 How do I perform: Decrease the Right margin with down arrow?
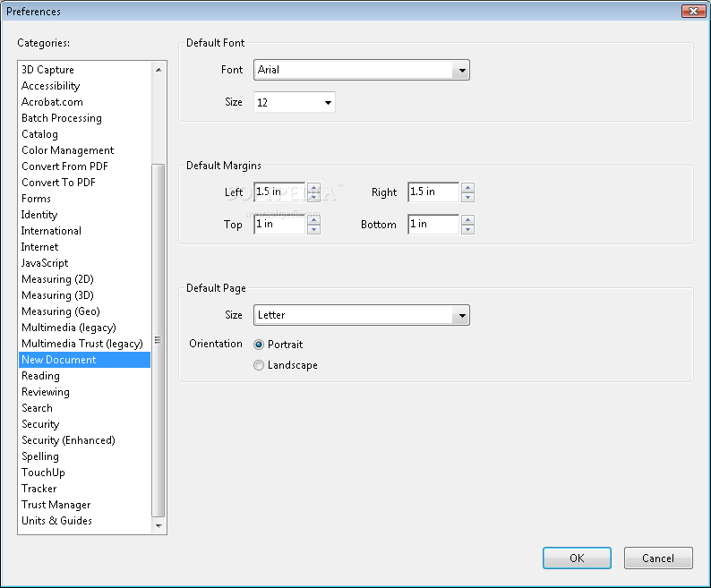click(468, 197)
